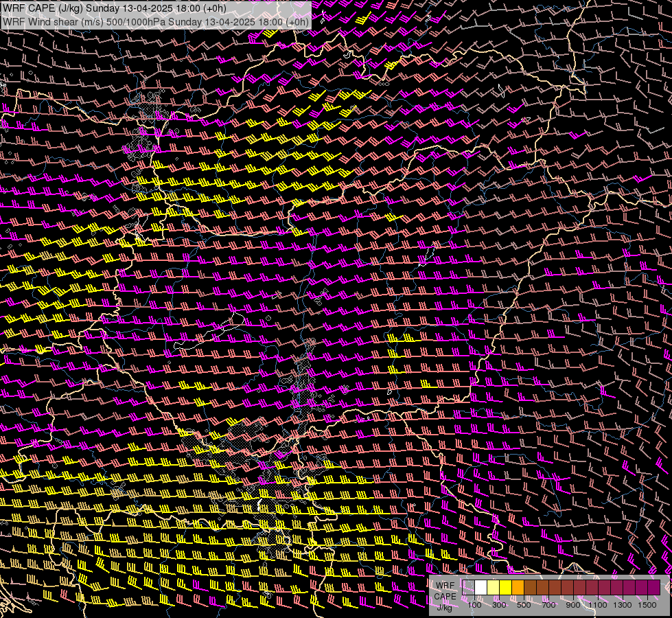The width and height of the screenshot is (672, 618).
Task: Click the orange CAPE legend swatch
Action: click(x=518, y=588)
